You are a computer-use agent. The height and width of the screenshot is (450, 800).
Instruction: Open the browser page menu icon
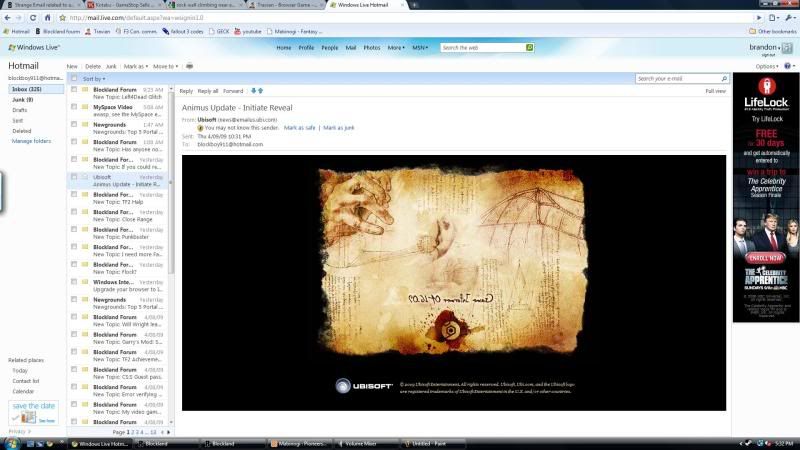pos(773,18)
